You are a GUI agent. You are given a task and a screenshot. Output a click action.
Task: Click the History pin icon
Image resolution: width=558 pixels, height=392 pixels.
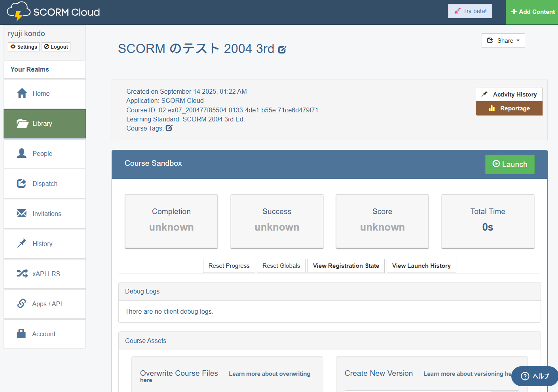click(21, 243)
